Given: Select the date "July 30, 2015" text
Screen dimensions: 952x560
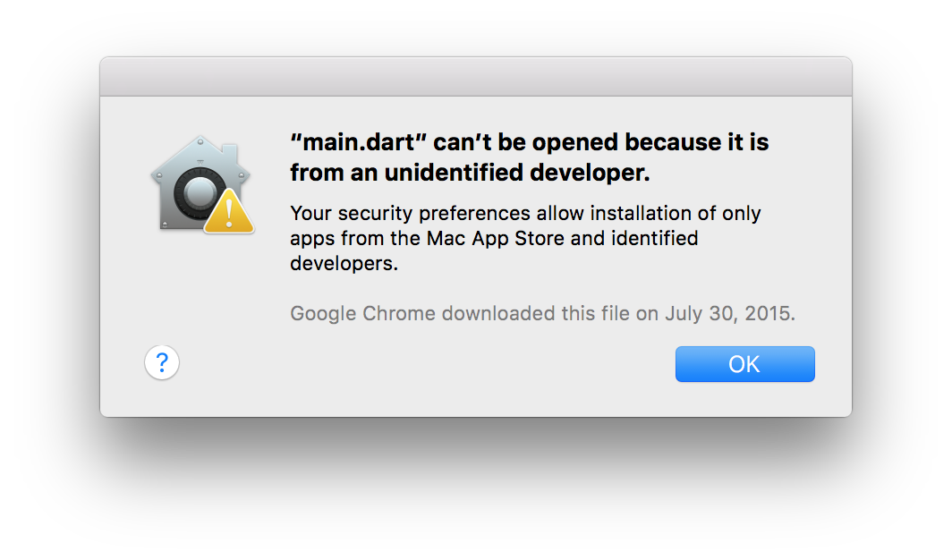Looking at the screenshot, I should [729, 313].
